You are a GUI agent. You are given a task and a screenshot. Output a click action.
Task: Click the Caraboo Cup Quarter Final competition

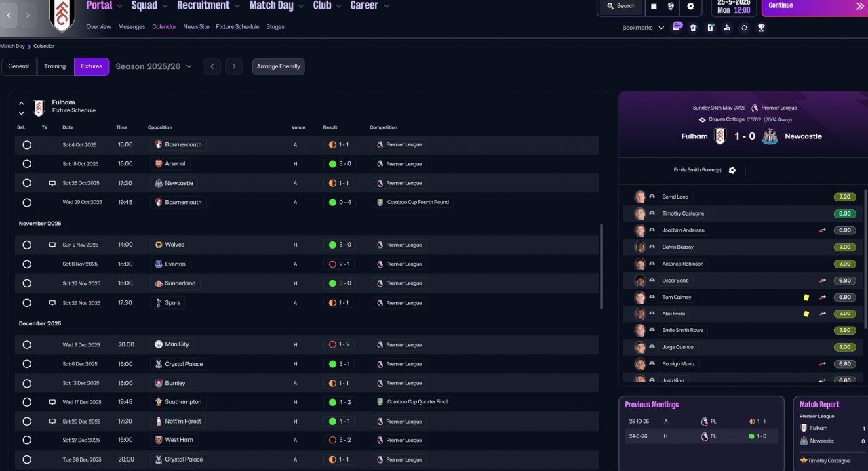412,402
